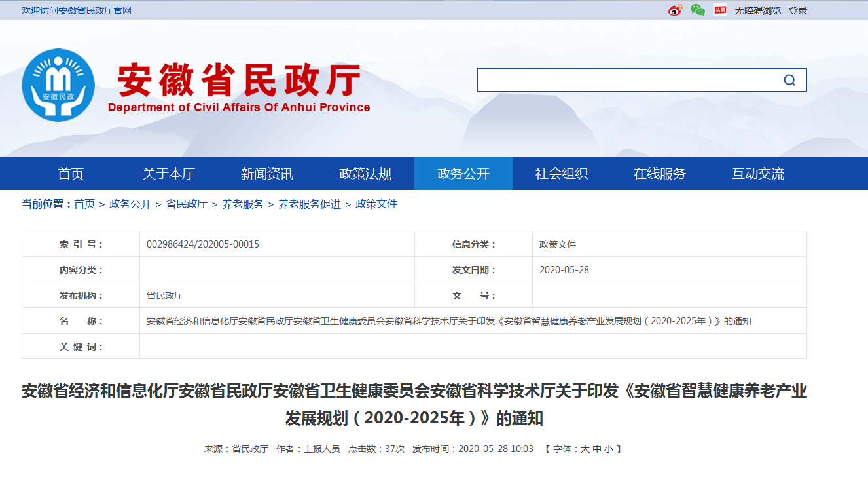Open 无障碍浏览 accessibility mode
The image size is (868, 477).
(x=757, y=10)
